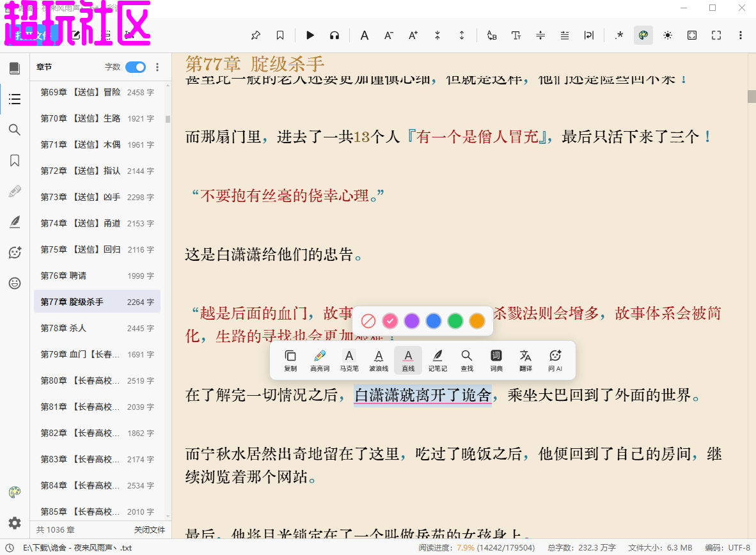Screen dimensions: 756x555
Task: Click 关闭文件 to close the file
Action: click(x=150, y=530)
